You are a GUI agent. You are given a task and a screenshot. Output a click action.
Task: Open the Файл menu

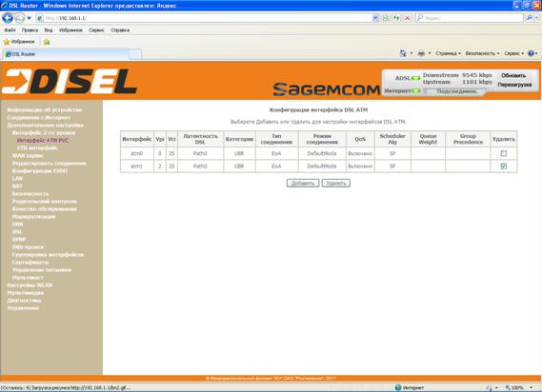tap(10, 30)
